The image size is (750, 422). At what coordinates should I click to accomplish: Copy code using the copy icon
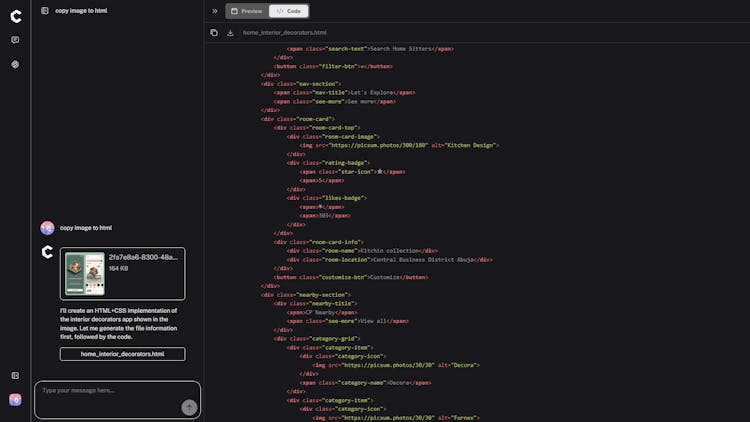214,33
